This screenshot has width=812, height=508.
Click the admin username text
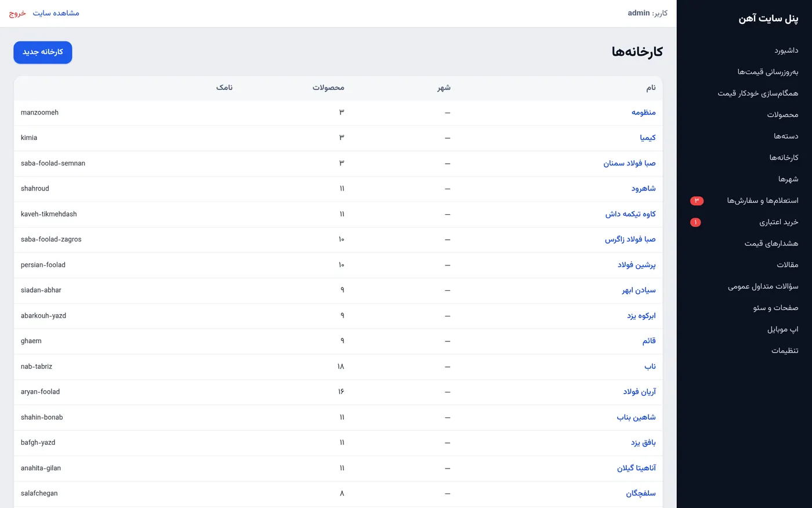click(639, 13)
